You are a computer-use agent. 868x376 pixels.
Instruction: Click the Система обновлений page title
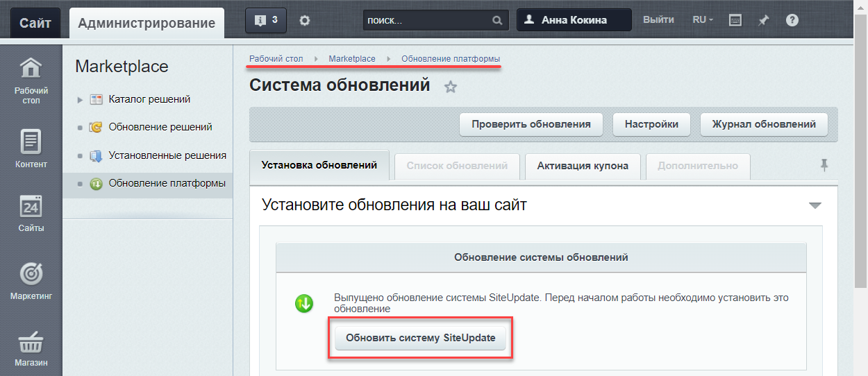point(340,85)
